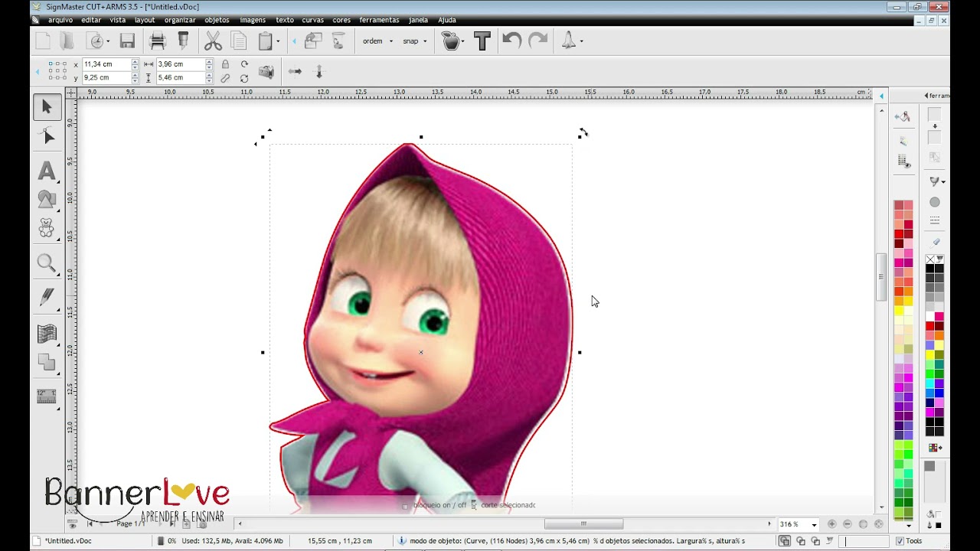Open the texto menu

point(284,20)
